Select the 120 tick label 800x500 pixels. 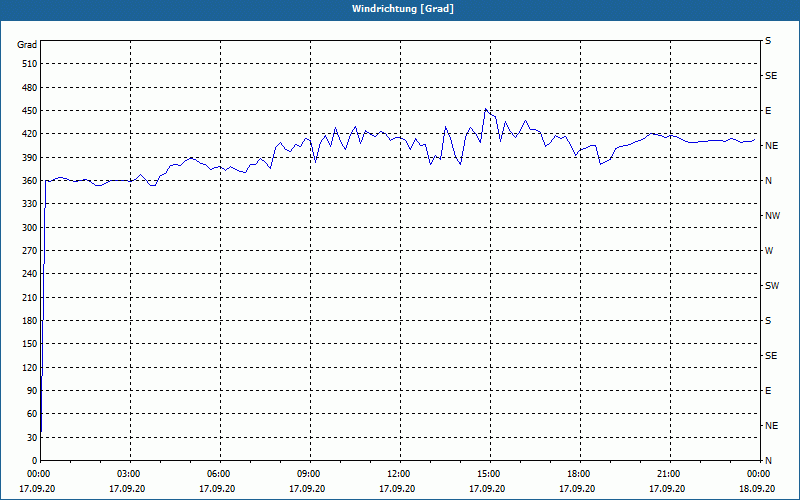(30, 367)
